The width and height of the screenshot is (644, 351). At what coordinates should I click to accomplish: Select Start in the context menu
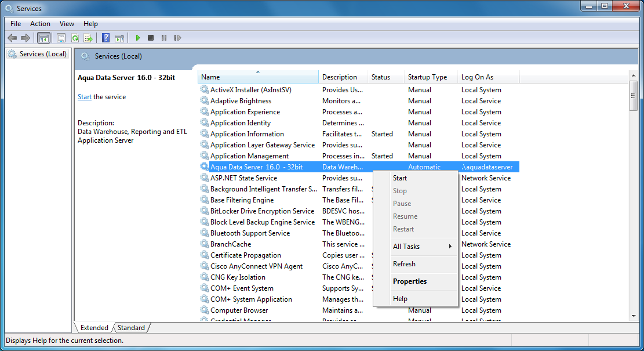pos(399,178)
